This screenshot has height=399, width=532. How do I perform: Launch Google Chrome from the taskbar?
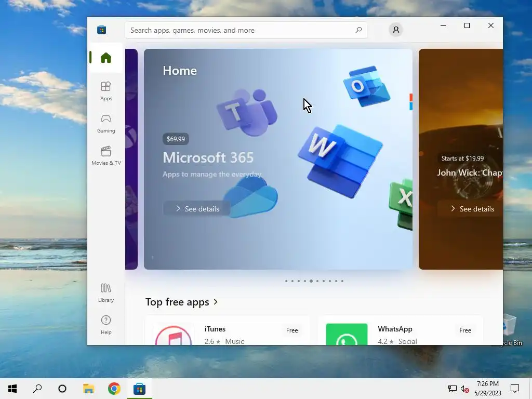tap(114, 389)
